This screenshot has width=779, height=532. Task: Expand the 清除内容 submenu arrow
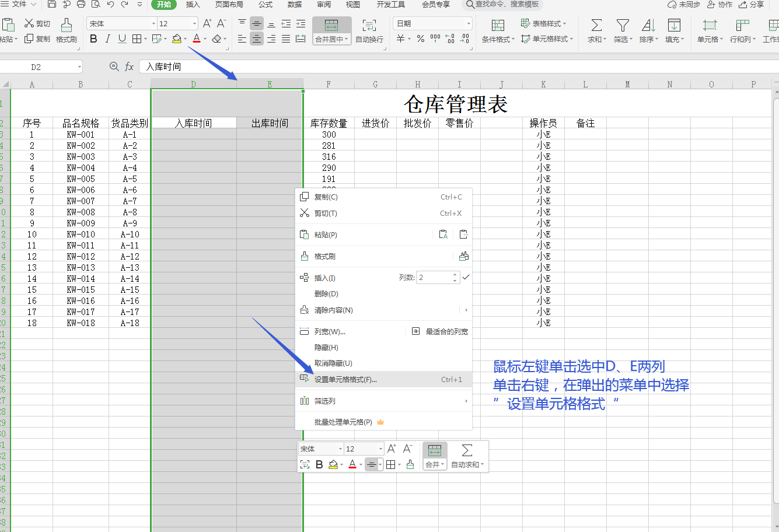pos(466,310)
